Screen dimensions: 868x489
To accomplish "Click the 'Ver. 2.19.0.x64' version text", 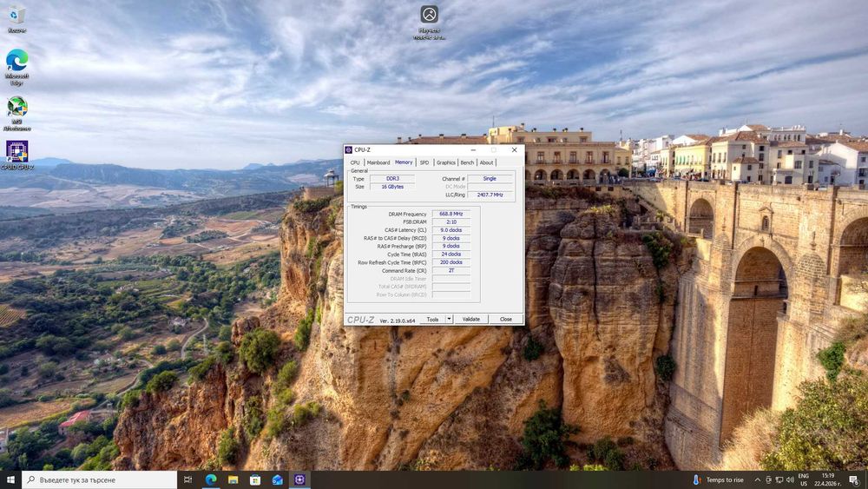I will (398, 320).
